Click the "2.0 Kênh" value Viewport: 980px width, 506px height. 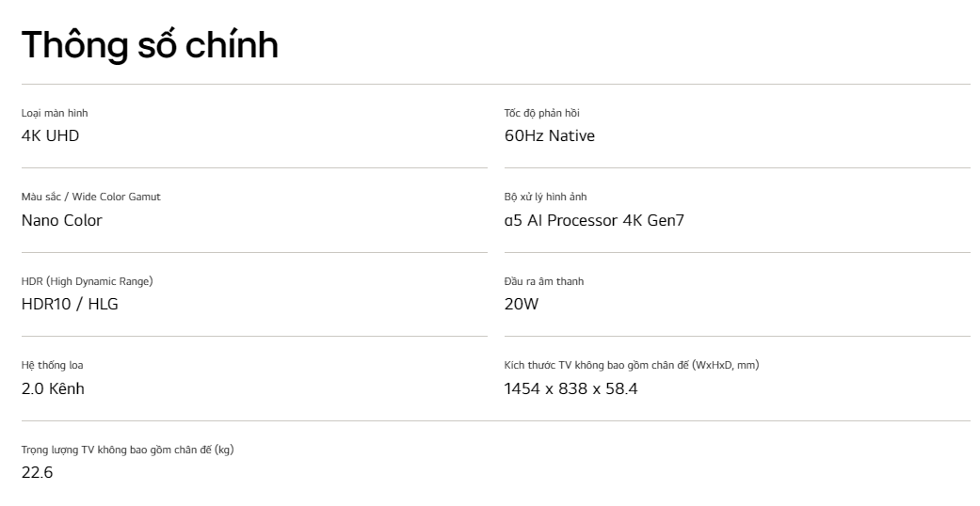click(x=53, y=387)
